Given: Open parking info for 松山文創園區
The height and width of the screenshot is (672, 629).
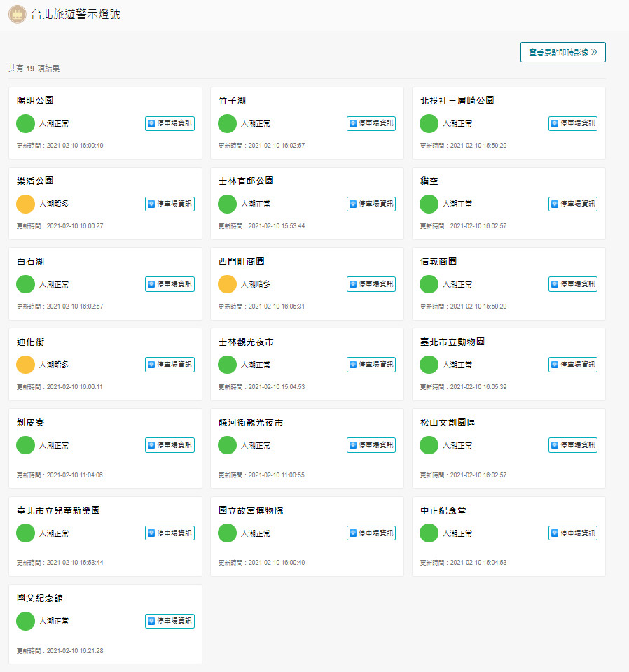Looking at the screenshot, I should tap(572, 445).
